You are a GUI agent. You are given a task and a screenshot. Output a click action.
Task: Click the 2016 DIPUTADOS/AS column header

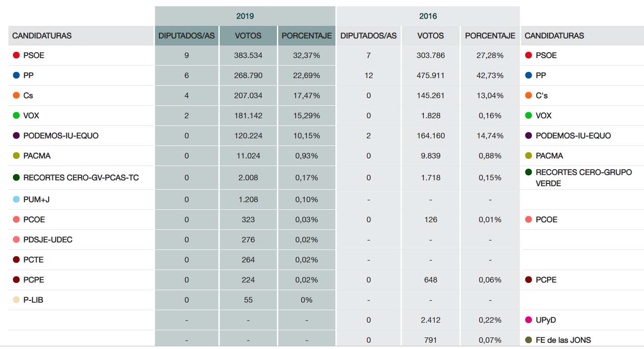(368, 36)
